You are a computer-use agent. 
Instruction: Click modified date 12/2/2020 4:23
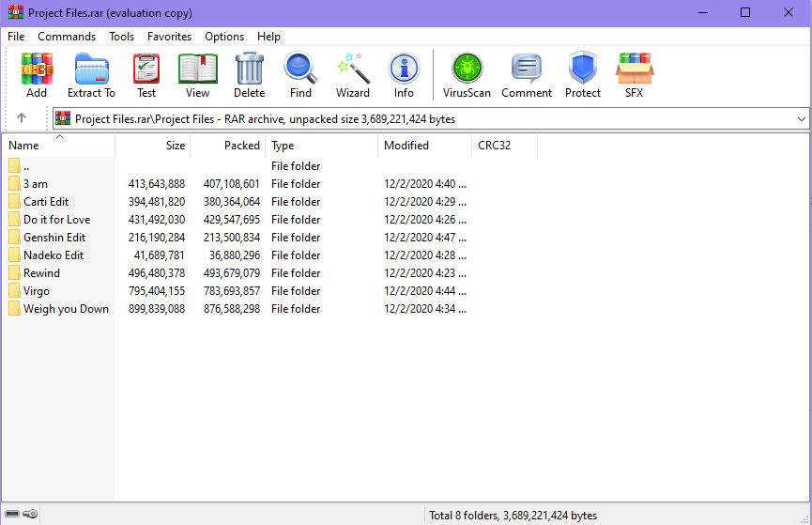[x=424, y=273]
